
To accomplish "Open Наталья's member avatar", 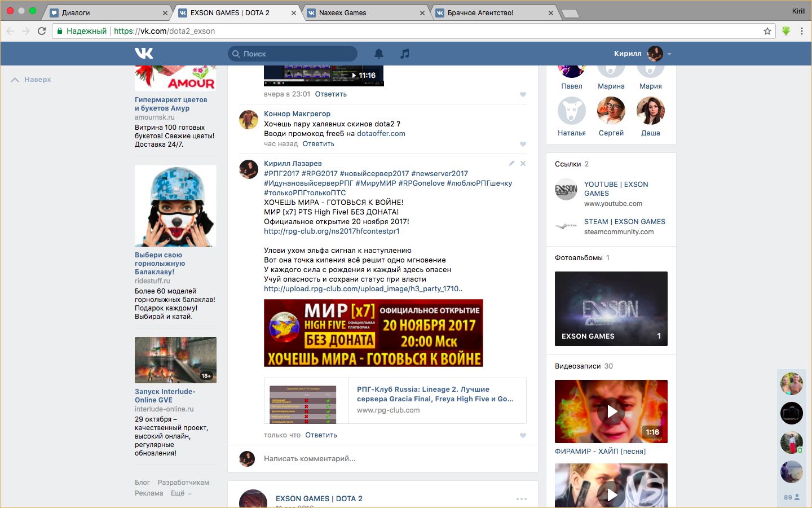I will [x=572, y=111].
